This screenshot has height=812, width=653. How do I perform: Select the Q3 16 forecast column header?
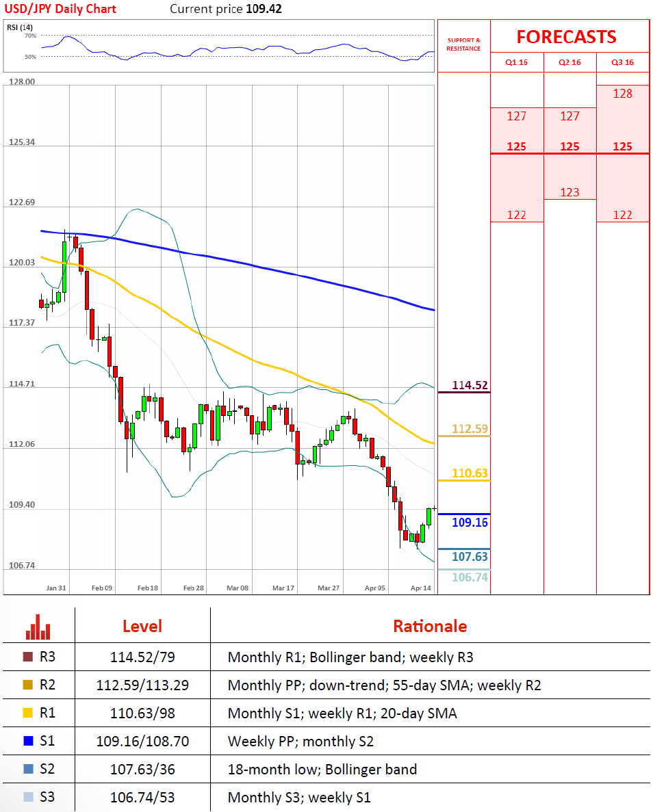click(x=622, y=62)
